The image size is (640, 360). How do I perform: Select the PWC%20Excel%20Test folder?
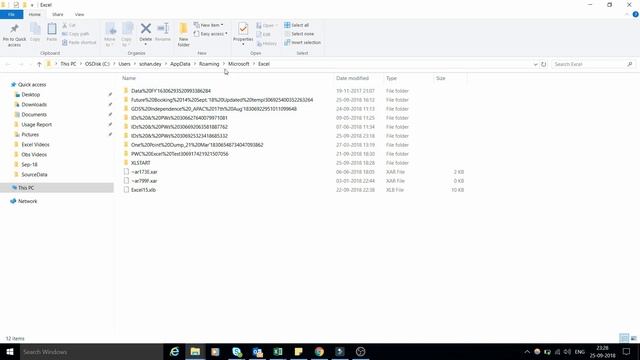[x=180, y=154]
